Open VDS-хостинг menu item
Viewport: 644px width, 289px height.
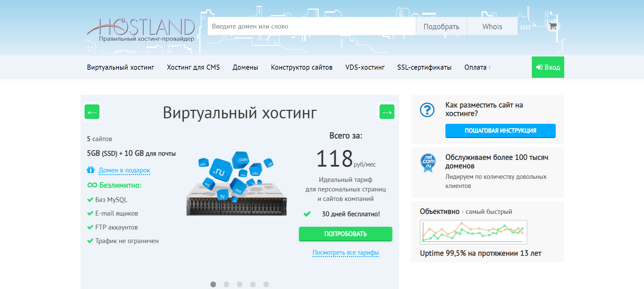[x=365, y=67]
